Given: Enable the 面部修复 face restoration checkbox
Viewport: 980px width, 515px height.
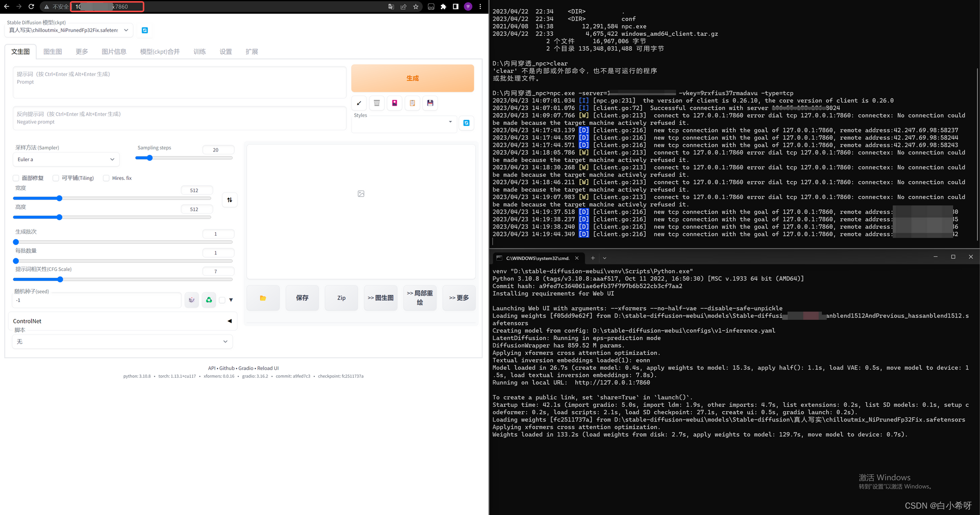Looking at the screenshot, I should [x=16, y=178].
